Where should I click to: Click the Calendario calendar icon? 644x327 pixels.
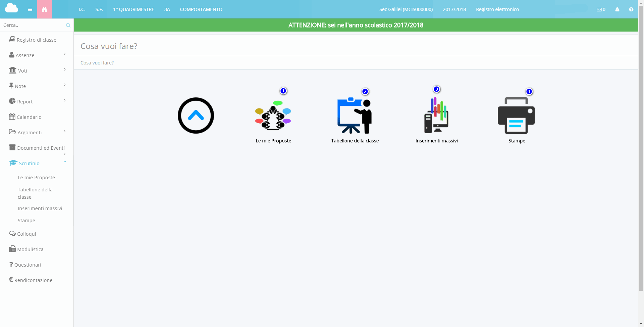[12, 116]
